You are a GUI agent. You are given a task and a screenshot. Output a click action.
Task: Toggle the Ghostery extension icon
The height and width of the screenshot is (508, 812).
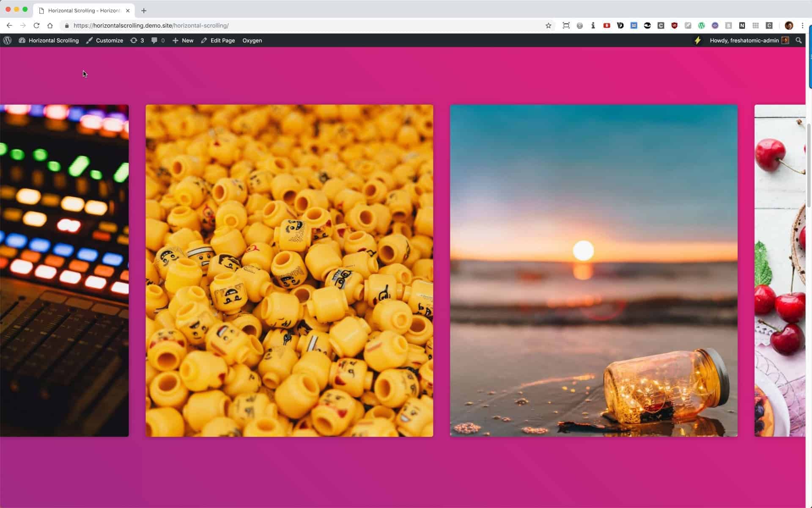[x=647, y=25]
